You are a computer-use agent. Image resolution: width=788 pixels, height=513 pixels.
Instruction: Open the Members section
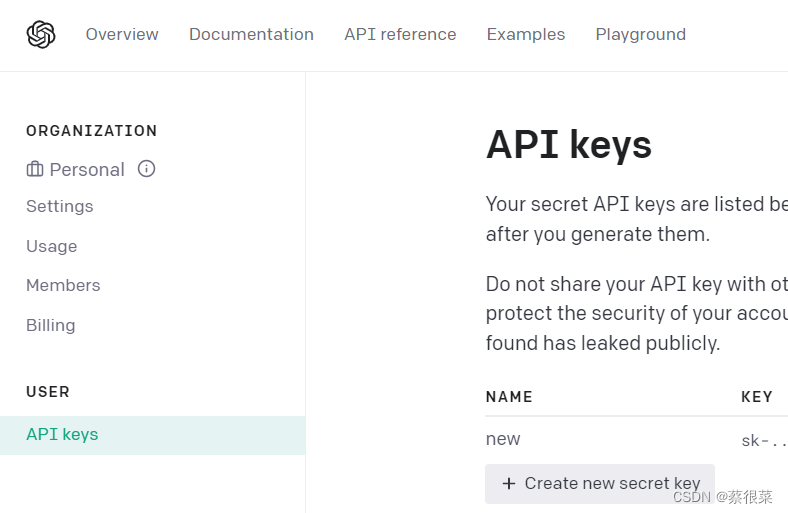tap(63, 286)
